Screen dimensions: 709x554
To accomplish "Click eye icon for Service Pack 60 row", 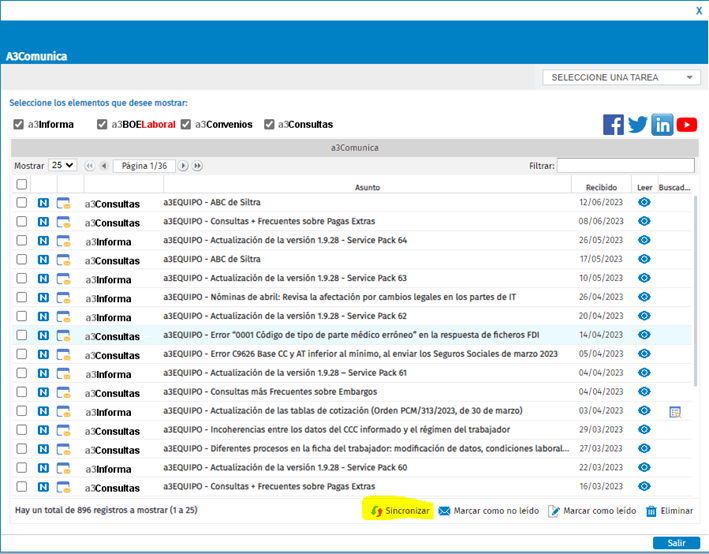I will point(644,467).
